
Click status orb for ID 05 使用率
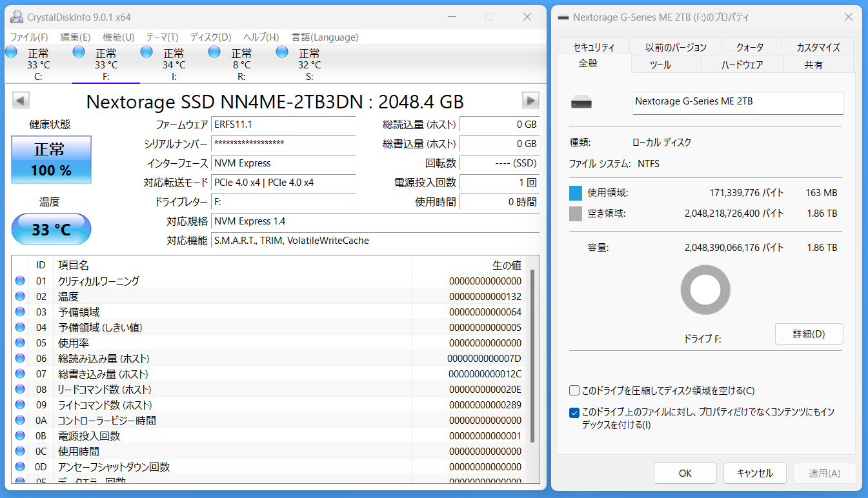tap(20, 343)
